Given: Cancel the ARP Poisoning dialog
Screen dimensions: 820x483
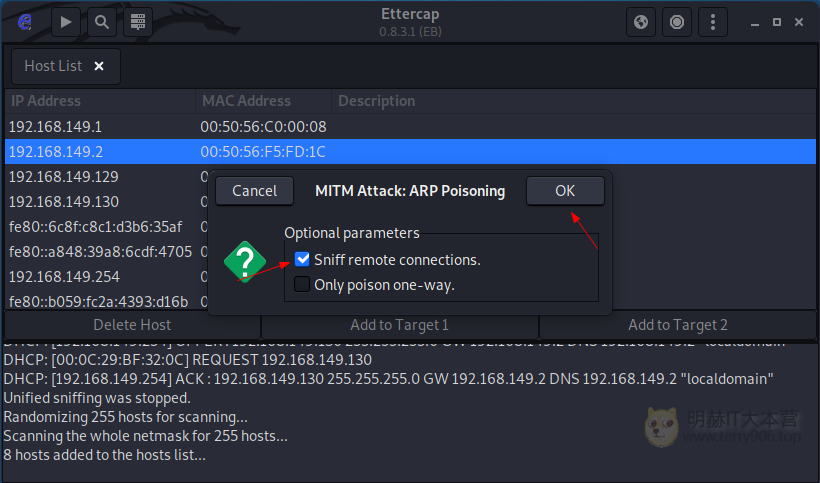Looking at the screenshot, I should (x=254, y=191).
